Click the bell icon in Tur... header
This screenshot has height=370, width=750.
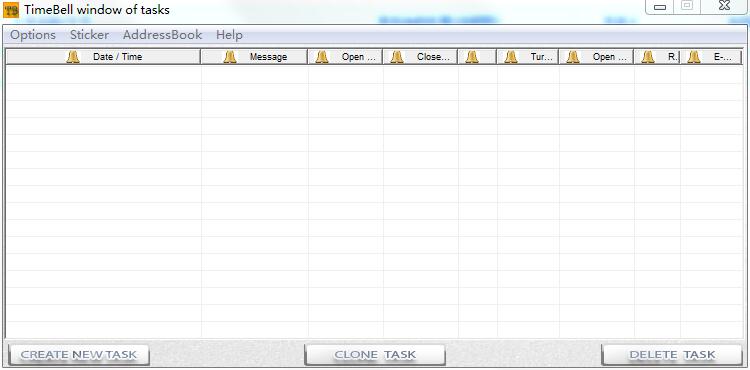[x=511, y=57]
